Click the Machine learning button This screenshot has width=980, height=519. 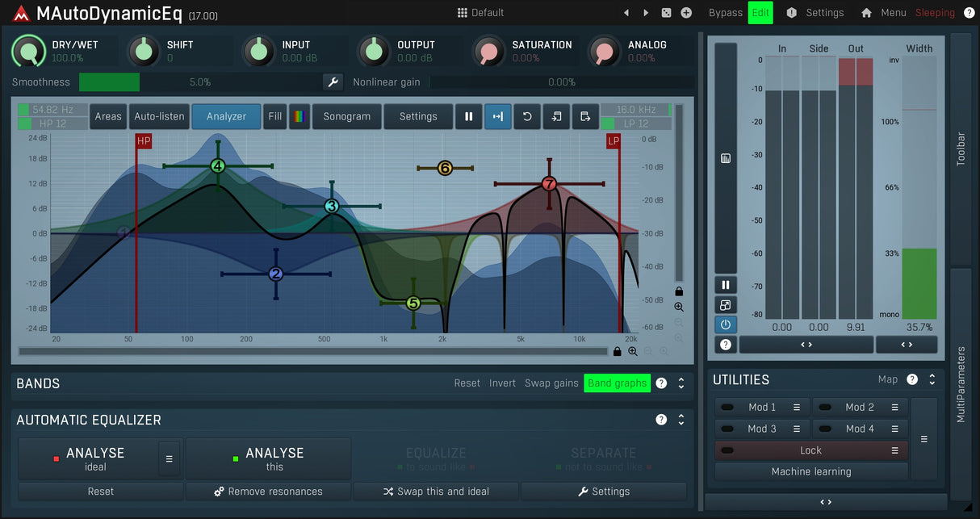pos(810,472)
